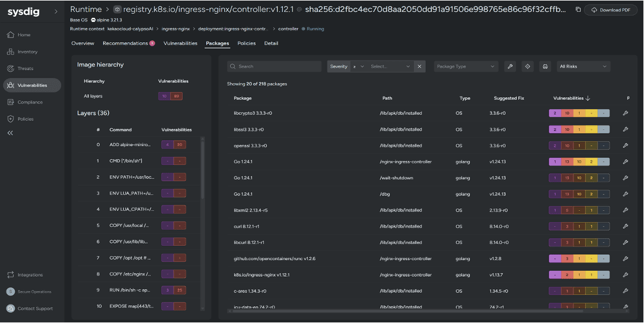The height and width of the screenshot is (323, 644).
Task: Click the wrench icon for c-ares row
Action: point(626,291)
